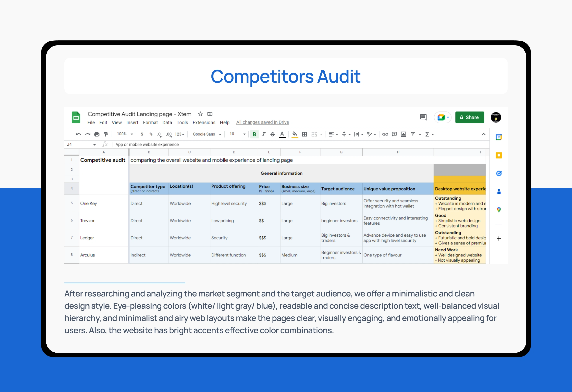Viewport: 572px width, 392px height.
Task: Open the Edit menu
Action: coord(103,122)
